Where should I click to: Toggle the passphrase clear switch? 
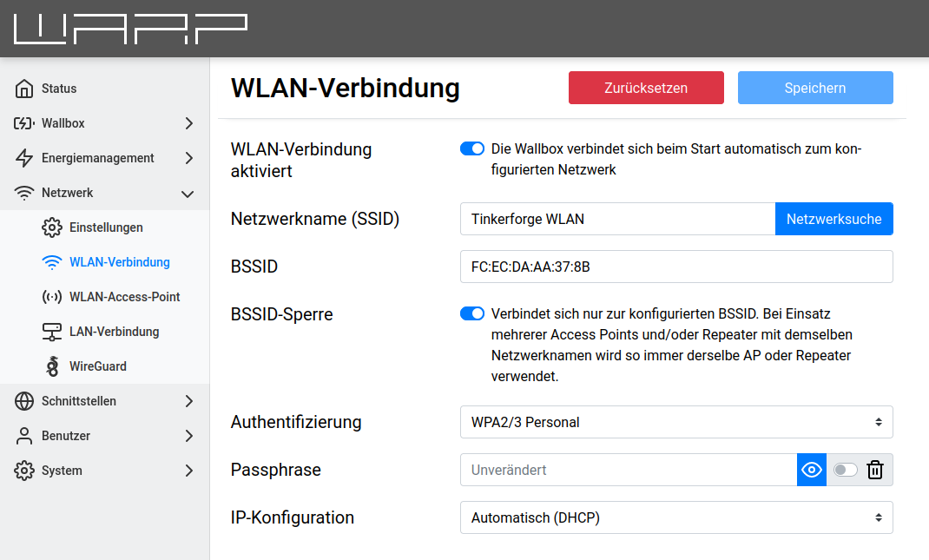pos(845,470)
